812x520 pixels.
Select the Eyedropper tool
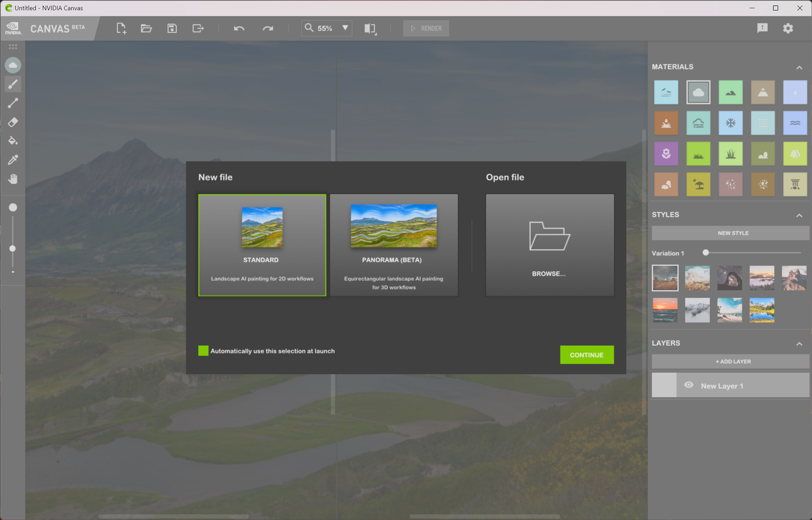(x=13, y=160)
